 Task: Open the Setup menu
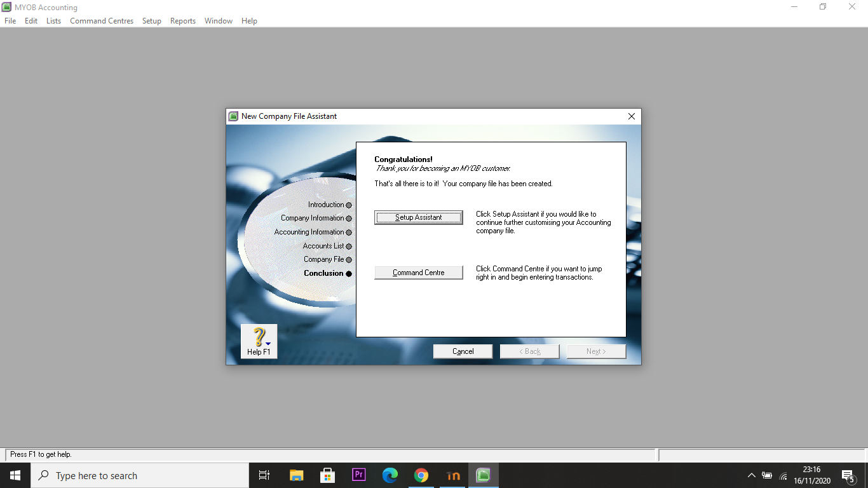coord(151,21)
